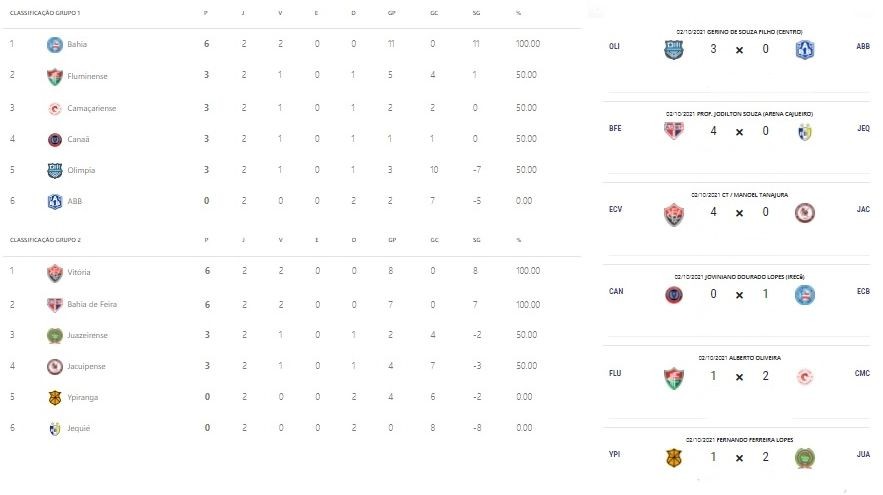
Task: Click the Bahia crest in Grupo 1 table
Action: coord(55,44)
